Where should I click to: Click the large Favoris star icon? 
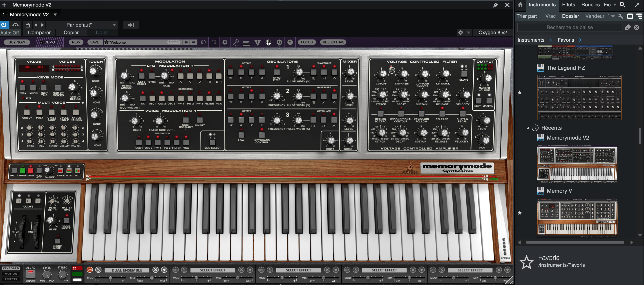pyautogui.click(x=526, y=262)
